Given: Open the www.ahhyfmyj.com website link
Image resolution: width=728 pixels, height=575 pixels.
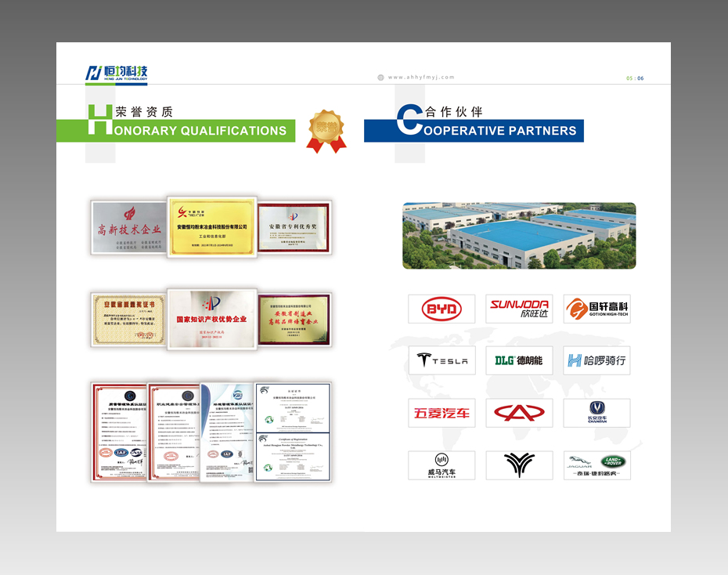Looking at the screenshot, I should [x=421, y=78].
